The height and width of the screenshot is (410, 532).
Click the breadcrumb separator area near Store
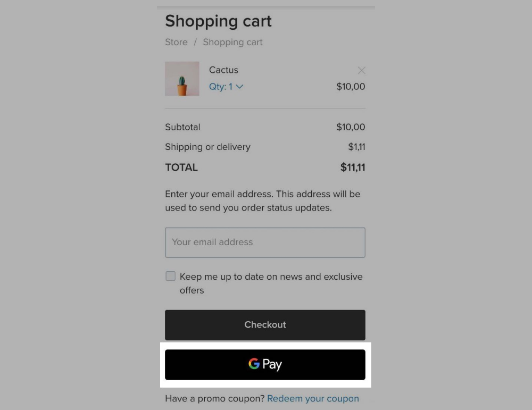click(195, 42)
